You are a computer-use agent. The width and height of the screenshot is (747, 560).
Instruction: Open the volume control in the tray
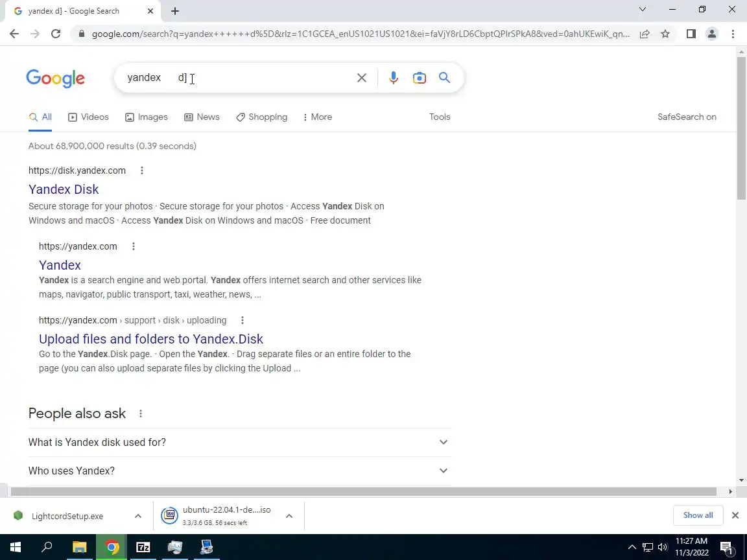(663, 547)
